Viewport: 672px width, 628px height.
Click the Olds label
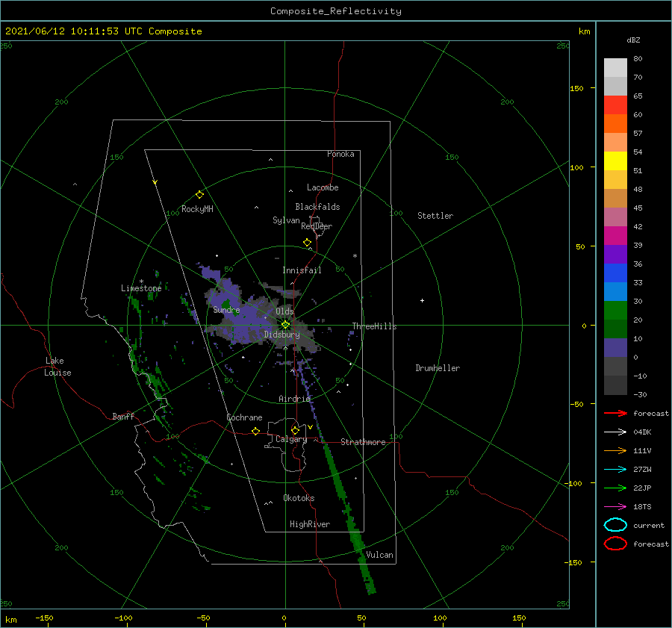[x=284, y=311]
